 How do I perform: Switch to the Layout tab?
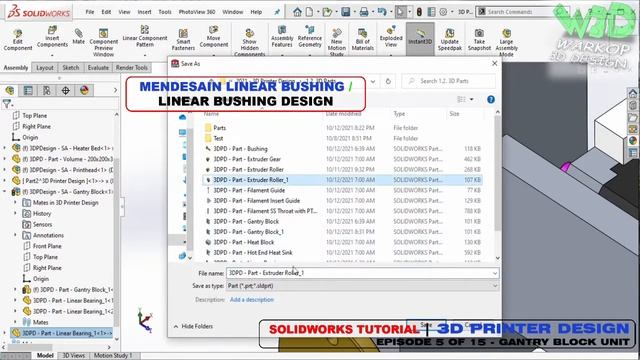[x=45, y=68]
